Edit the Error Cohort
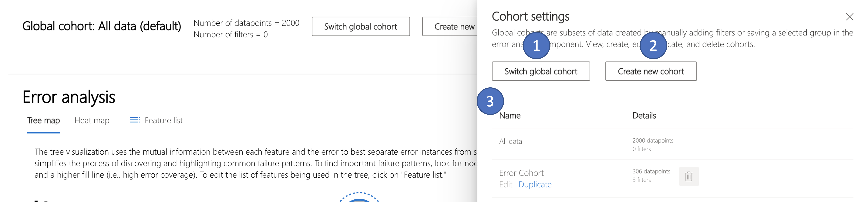Image resolution: width=868 pixels, height=202 pixels. 505,184
